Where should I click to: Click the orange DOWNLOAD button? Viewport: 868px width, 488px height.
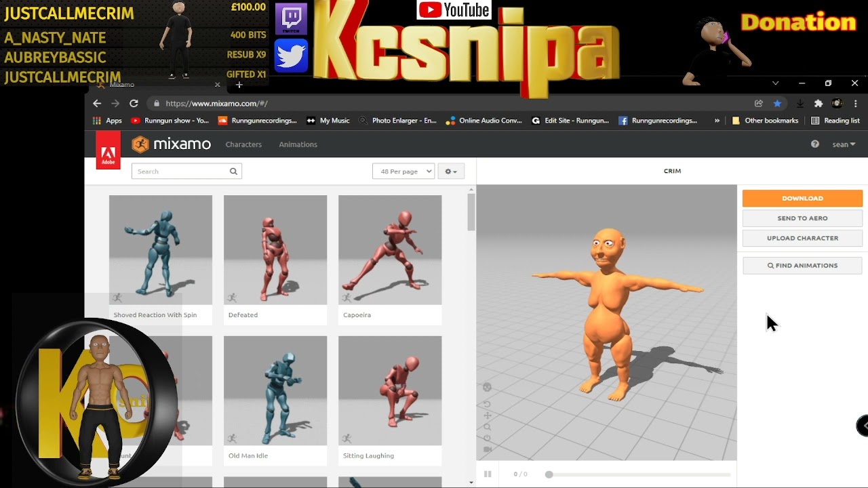pos(802,198)
